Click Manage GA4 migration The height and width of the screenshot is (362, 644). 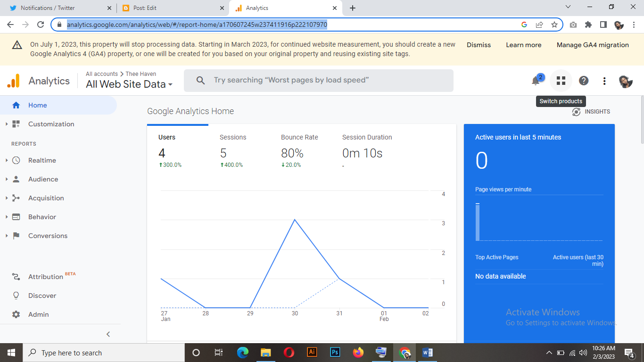[x=593, y=45]
